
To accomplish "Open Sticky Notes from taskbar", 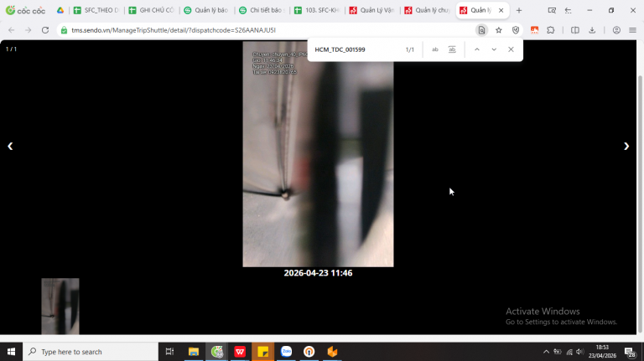I will click(262, 352).
